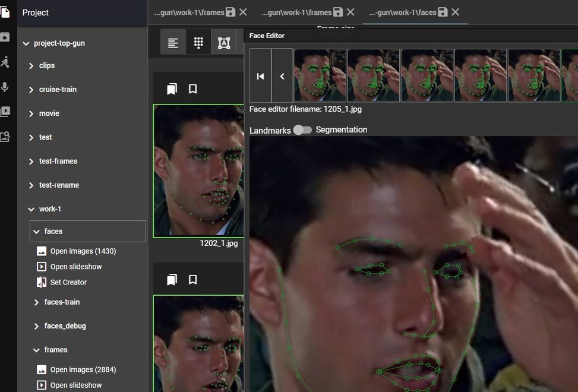Save the first work-1\frames tab
This screenshot has height=392, width=578.
tap(230, 12)
